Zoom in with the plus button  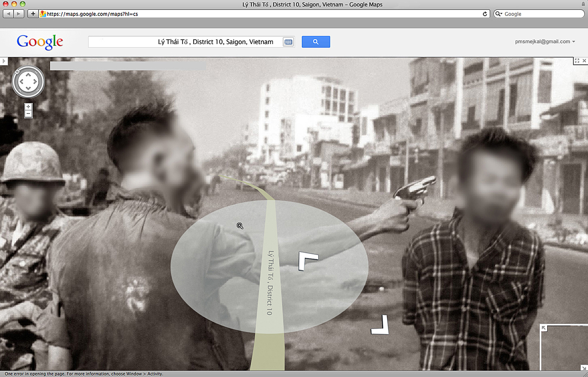coord(28,107)
